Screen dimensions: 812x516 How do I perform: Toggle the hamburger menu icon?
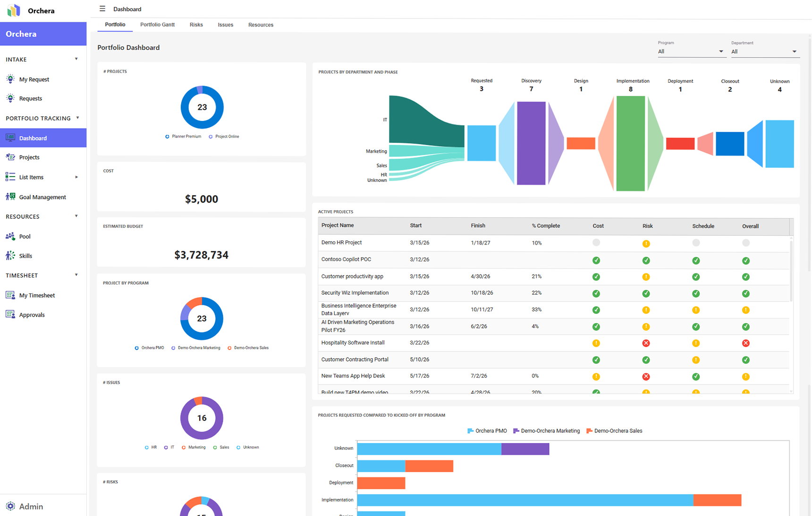[102, 9]
